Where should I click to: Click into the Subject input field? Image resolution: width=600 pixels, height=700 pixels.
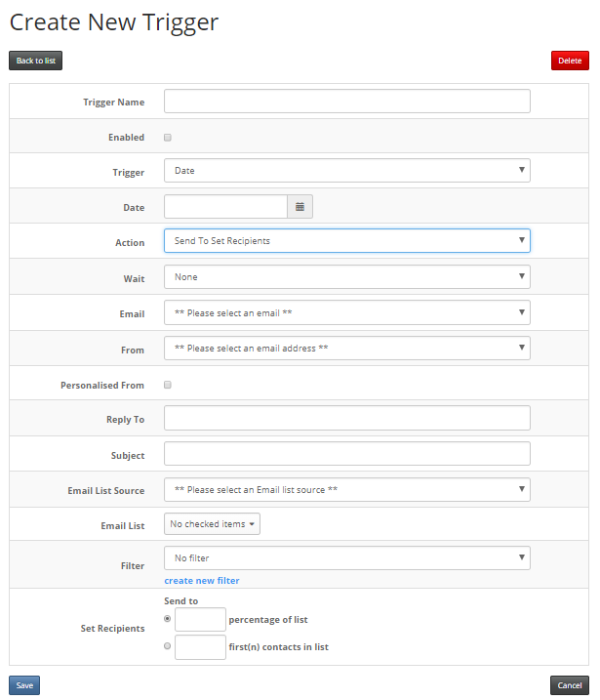[x=347, y=454]
